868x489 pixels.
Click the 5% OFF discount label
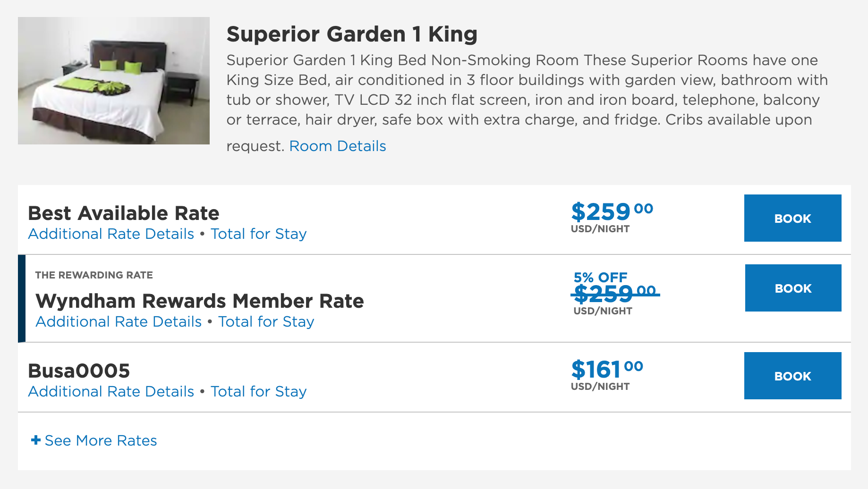click(x=600, y=277)
